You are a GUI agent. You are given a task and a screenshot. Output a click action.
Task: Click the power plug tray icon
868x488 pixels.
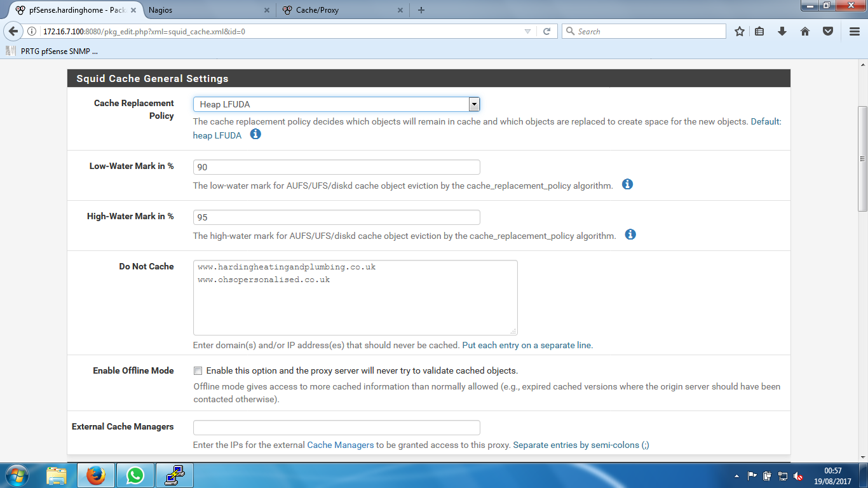768,476
